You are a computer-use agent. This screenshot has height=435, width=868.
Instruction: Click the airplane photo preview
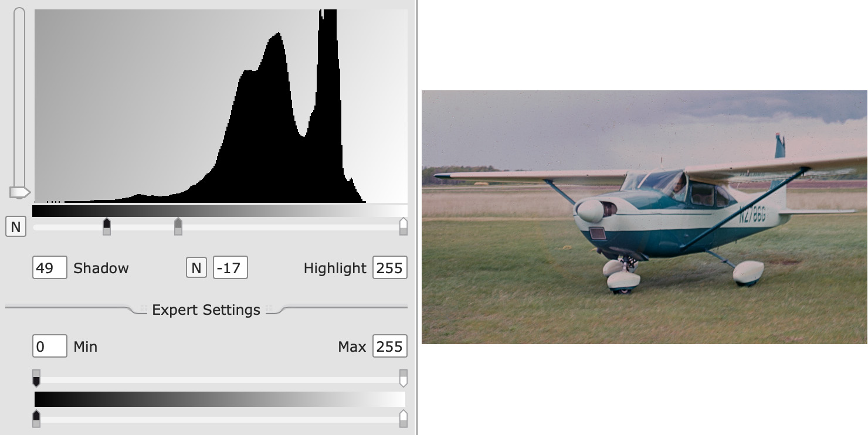point(644,217)
